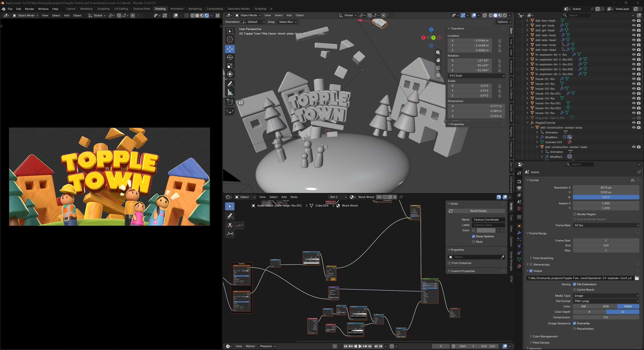Switch gray 3D viewport to rendered shading
The image size is (644, 350).
(x=505, y=15)
